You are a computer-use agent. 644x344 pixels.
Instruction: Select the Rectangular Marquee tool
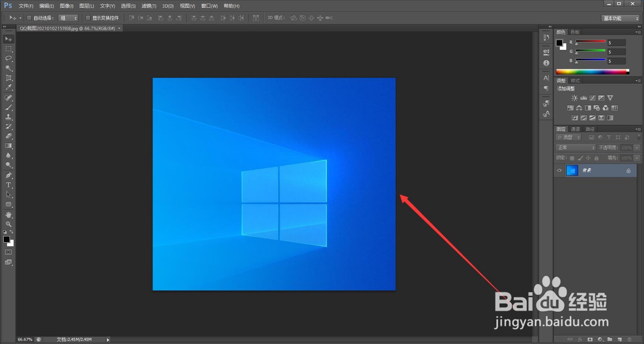(8, 49)
